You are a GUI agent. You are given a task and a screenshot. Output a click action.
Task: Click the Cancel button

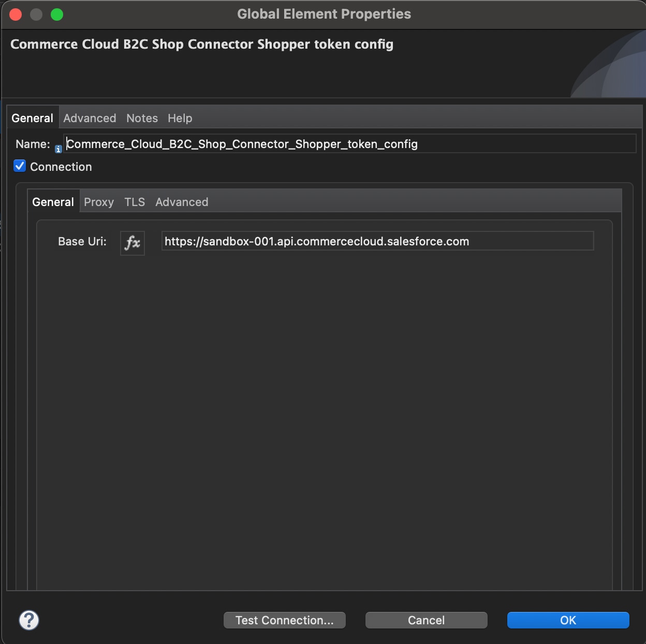click(x=427, y=620)
